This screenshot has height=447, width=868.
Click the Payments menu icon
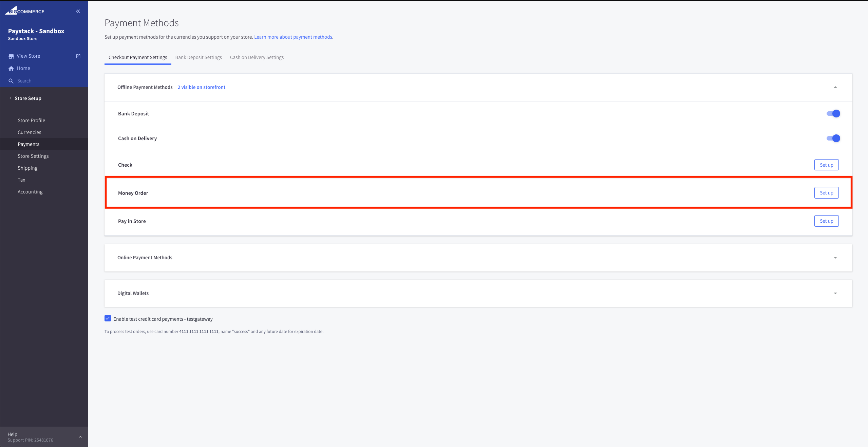(29, 144)
